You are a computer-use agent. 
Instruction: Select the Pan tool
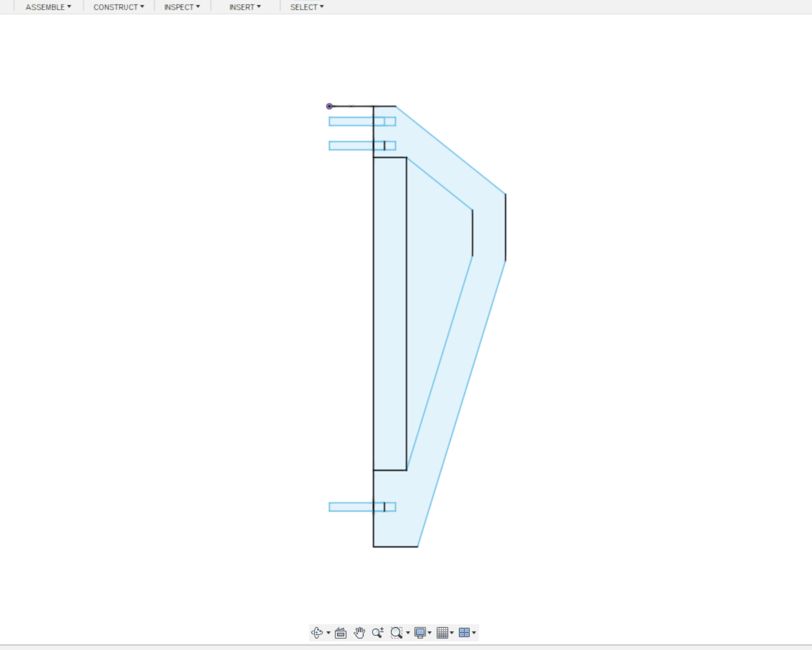359,632
